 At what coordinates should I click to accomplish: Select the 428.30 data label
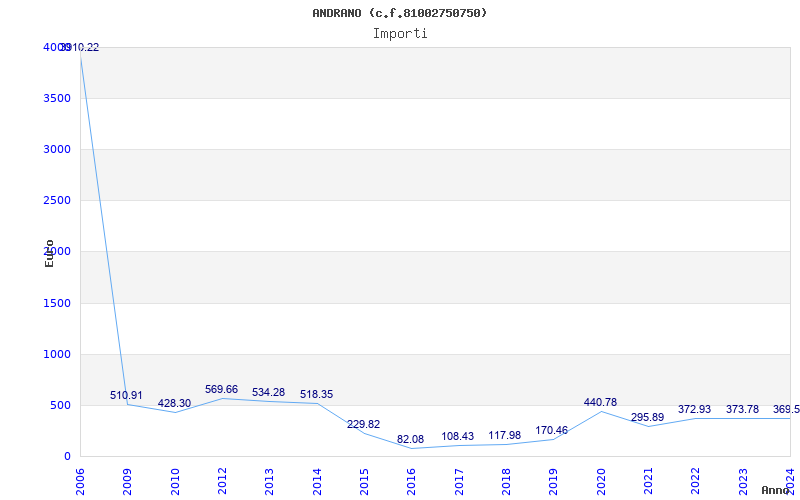pos(174,404)
